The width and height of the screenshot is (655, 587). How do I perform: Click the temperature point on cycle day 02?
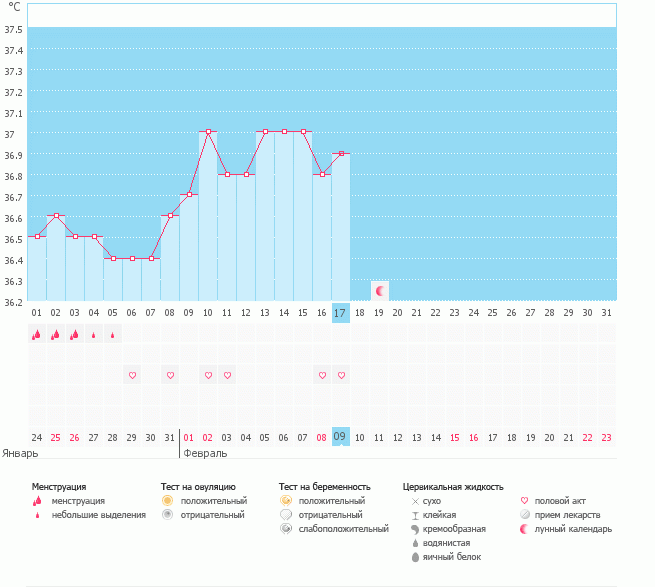[56, 215]
